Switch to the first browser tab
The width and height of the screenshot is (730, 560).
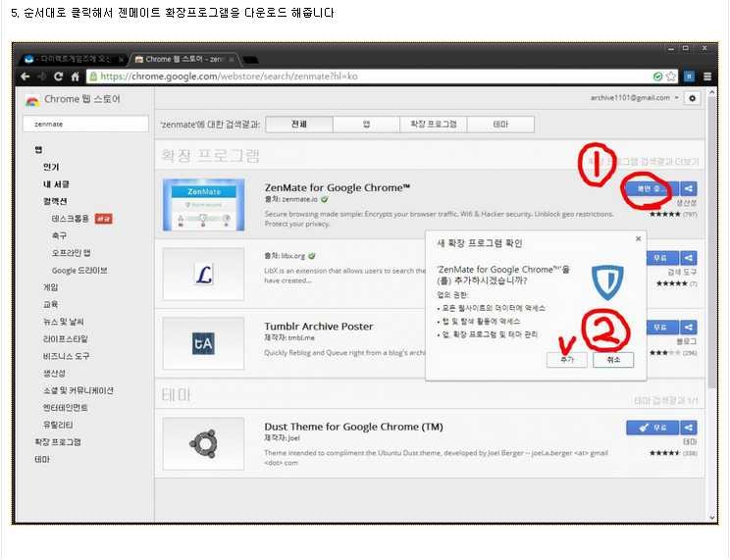point(74,60)
